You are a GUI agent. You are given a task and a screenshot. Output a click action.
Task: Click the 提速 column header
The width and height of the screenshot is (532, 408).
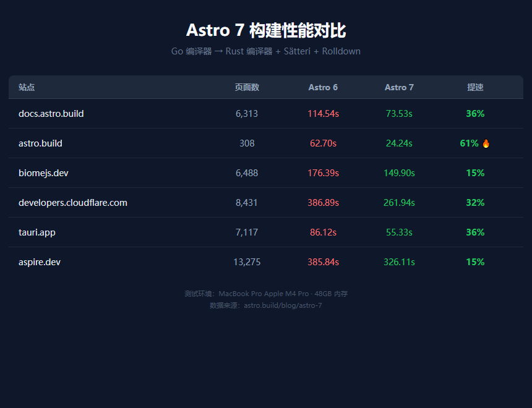(475, 87)
